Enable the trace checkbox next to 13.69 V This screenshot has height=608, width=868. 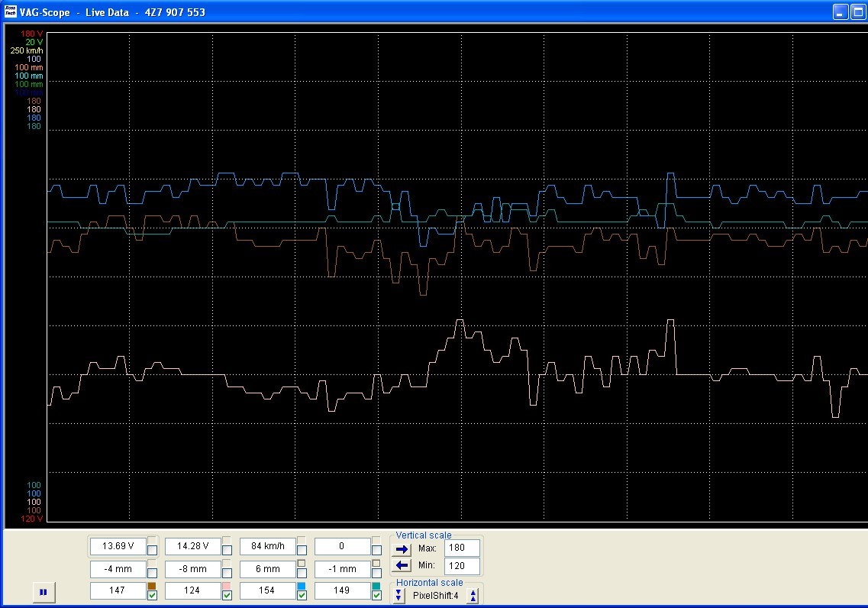click(x=153, y=550)
